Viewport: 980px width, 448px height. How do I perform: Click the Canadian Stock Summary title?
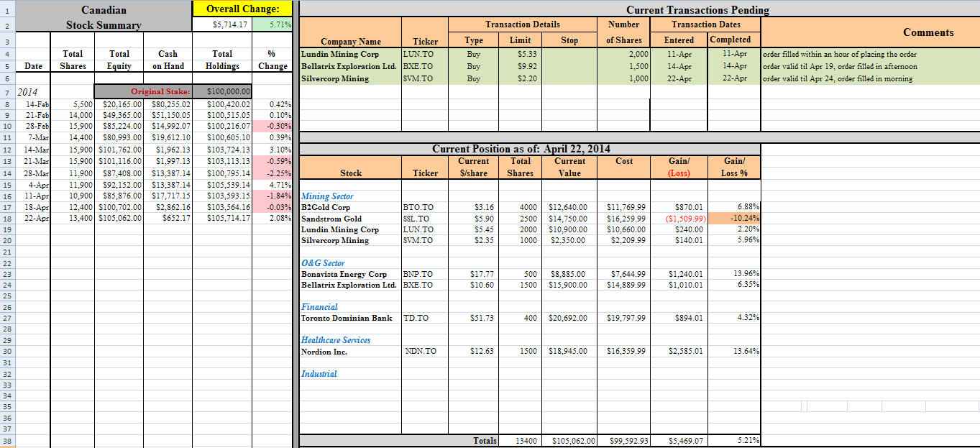pos(104,17)
